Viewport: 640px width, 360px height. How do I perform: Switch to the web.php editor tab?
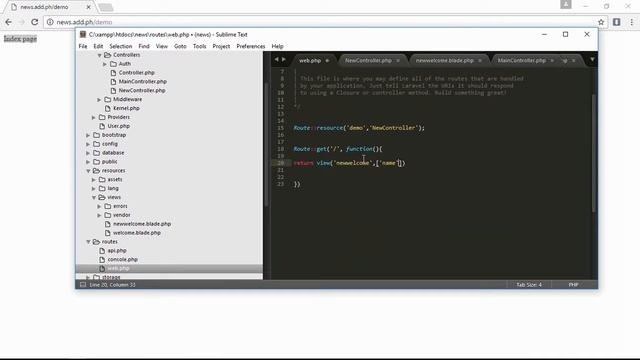pyautogui.click(x=310, y=60)
